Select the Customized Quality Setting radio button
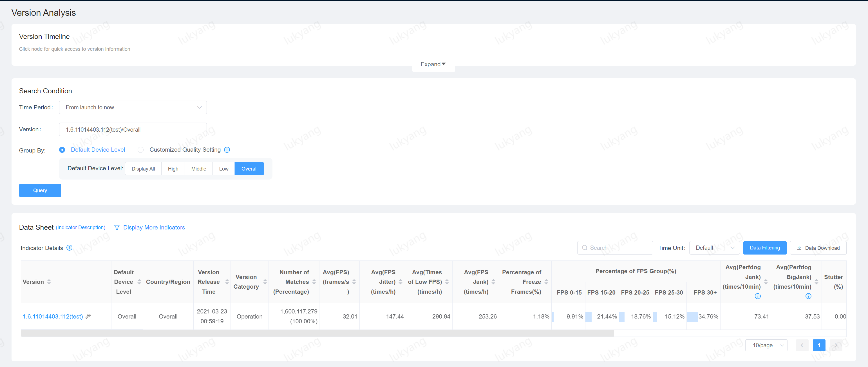Screen dimensions: 868x367 click(140, 150)
